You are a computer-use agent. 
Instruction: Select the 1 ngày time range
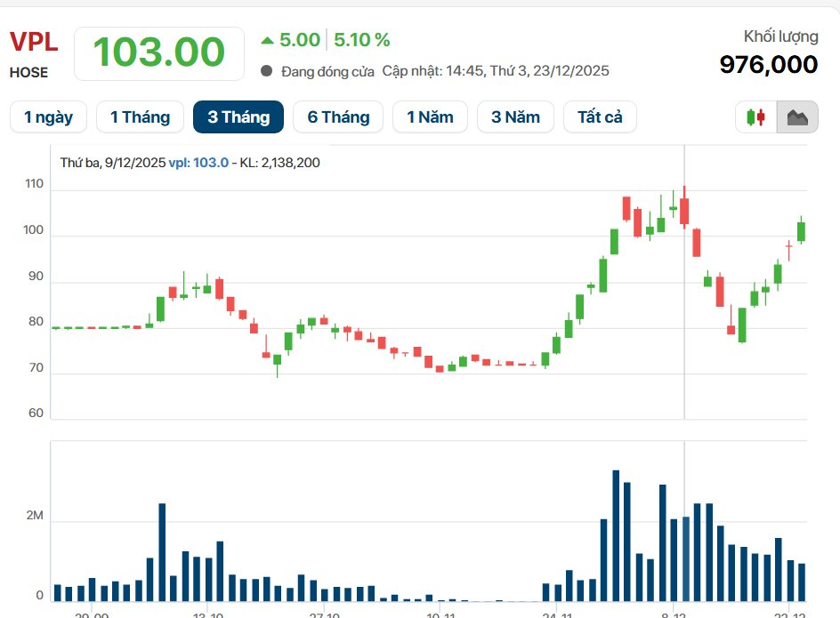point(48,117)
